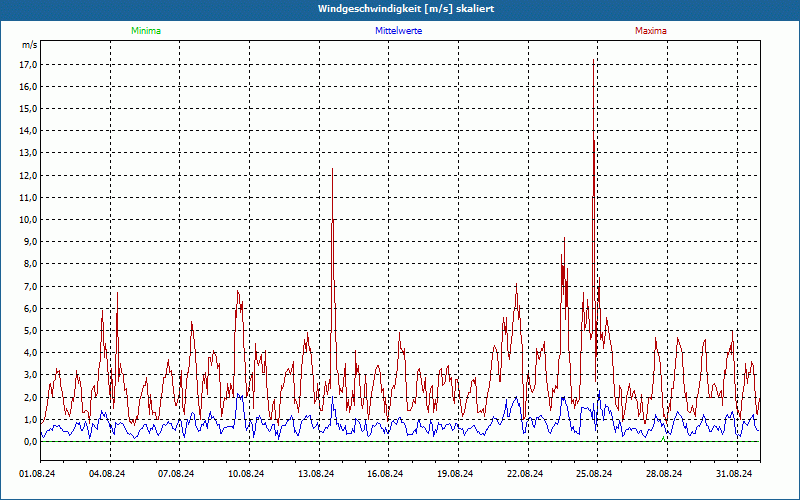This screenshot has width=800, height=500.
Task: Click the chart title Windgeschwindigkeit [m/s] skaliert
Action: pyautogui.click(x=406, y=9)
